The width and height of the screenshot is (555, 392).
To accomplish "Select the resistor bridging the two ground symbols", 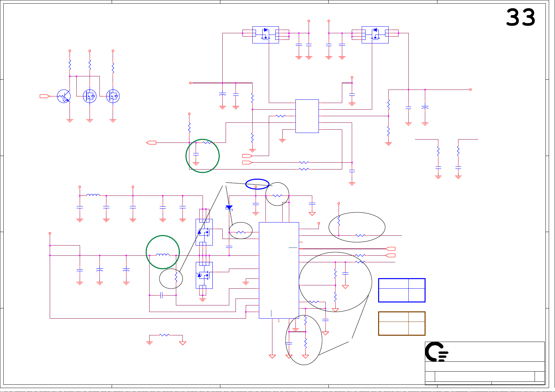I will (x=164, y=335).
